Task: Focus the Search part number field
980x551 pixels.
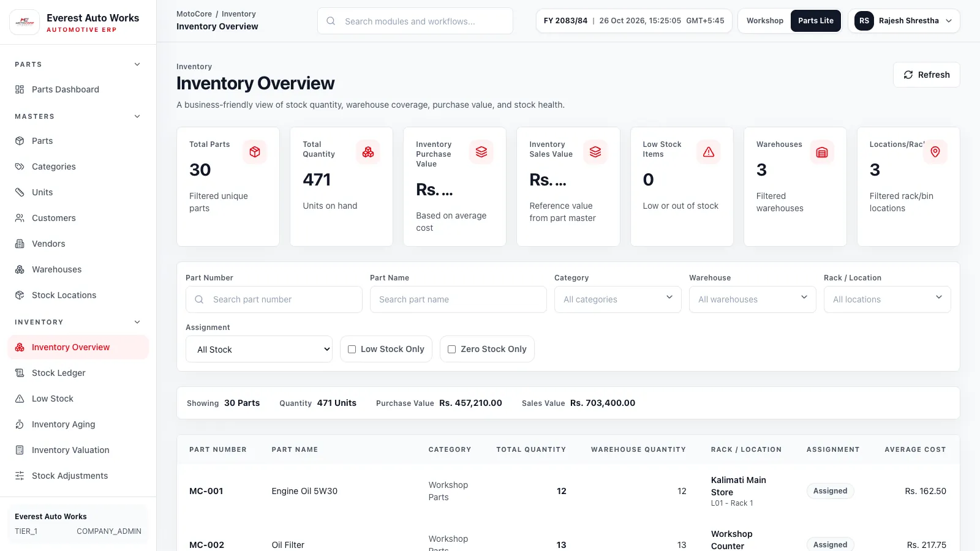Action: (x=274, y=299)
